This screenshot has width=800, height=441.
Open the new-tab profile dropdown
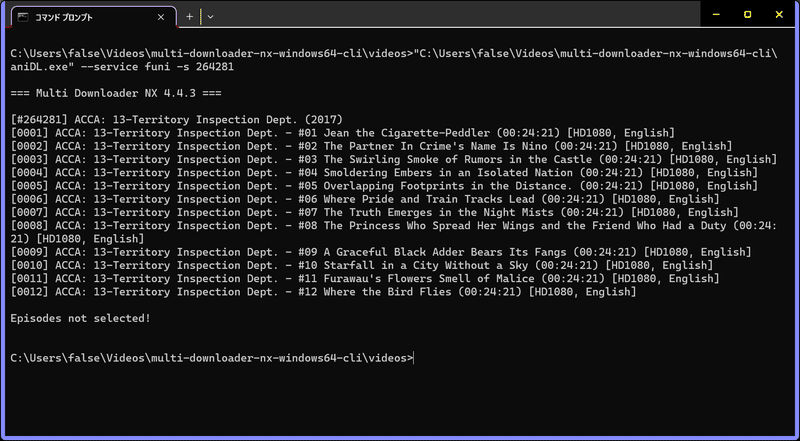tap(210, 17)
